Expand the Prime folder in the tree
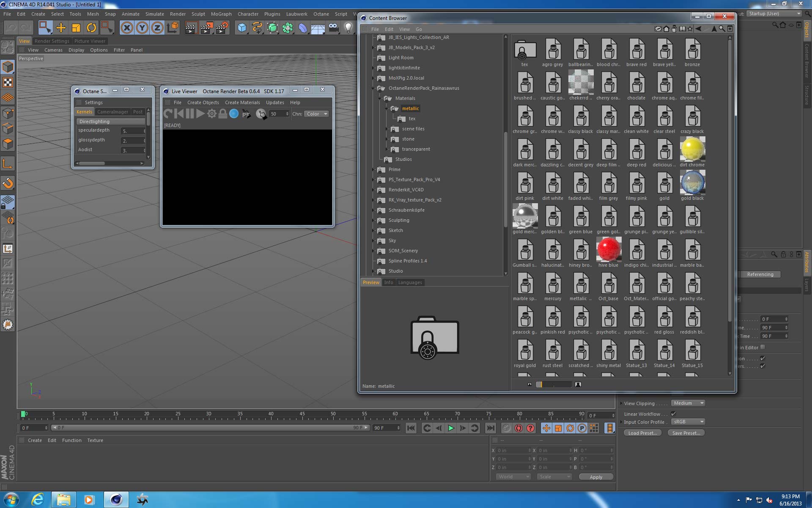812x508 pixels. click(x=373, y=169)
